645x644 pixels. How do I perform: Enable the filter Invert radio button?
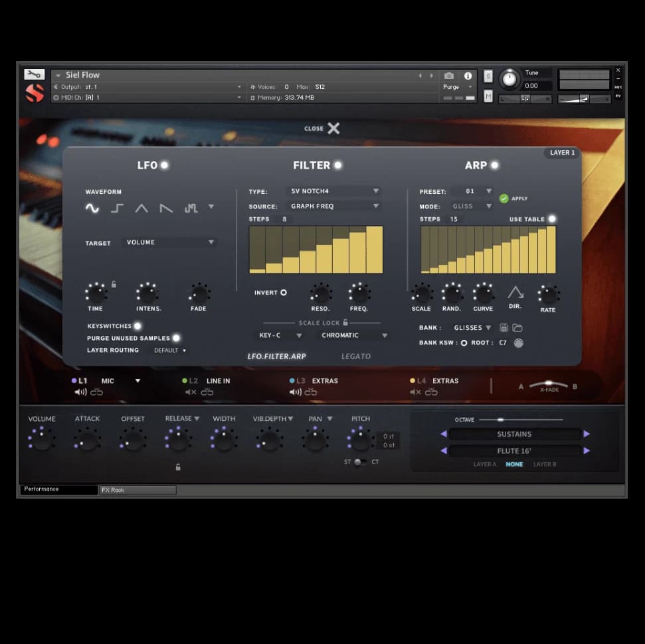(284, 293)
